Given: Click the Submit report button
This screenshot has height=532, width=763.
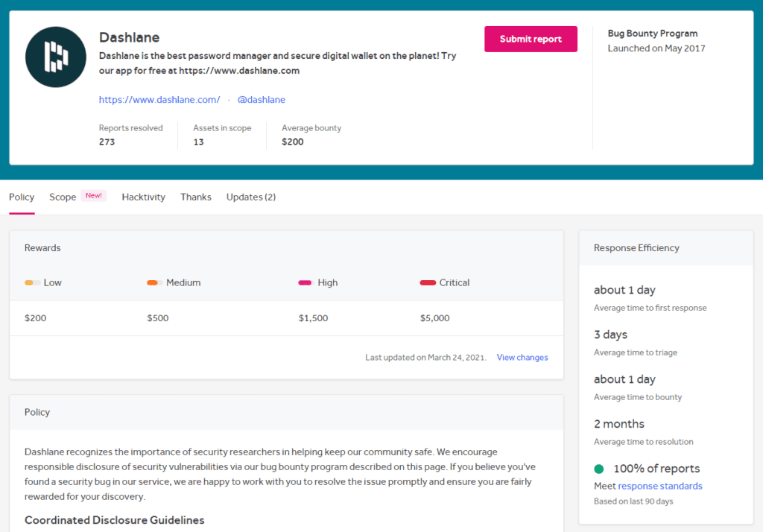Looking at the screenshot, I should click(x=531, y=39).
